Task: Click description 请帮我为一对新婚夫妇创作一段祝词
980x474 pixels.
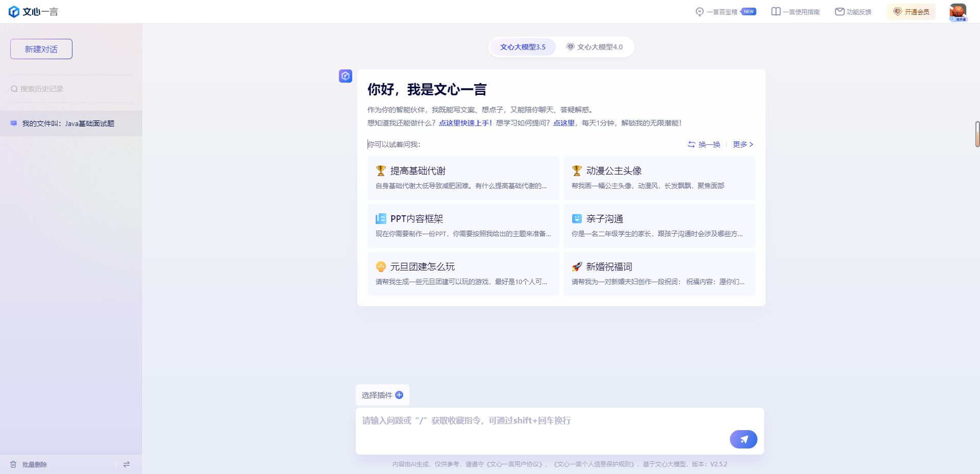Action: (658, 282)
